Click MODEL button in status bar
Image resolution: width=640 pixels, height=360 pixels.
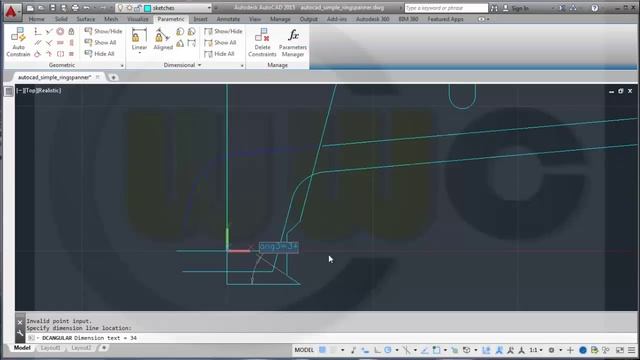point(304,350)
